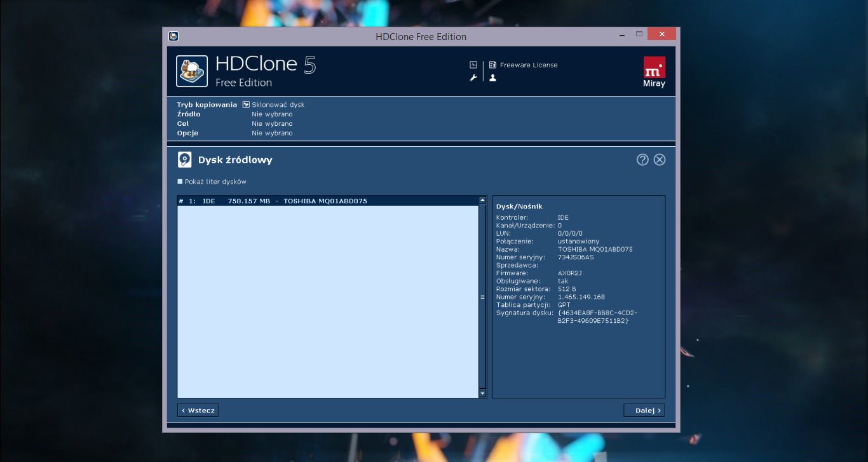The image size is (868, 462).
Task: Go back with the Wstecz button
Action: [x=198, y=411]
